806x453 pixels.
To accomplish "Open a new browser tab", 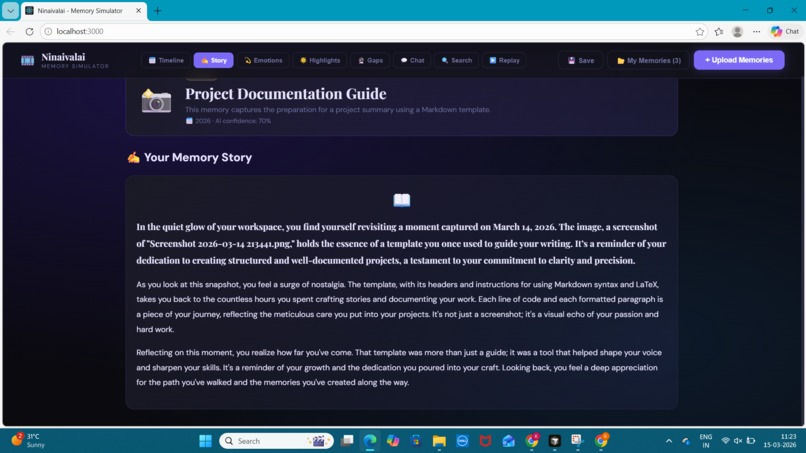I will (157, 10).
